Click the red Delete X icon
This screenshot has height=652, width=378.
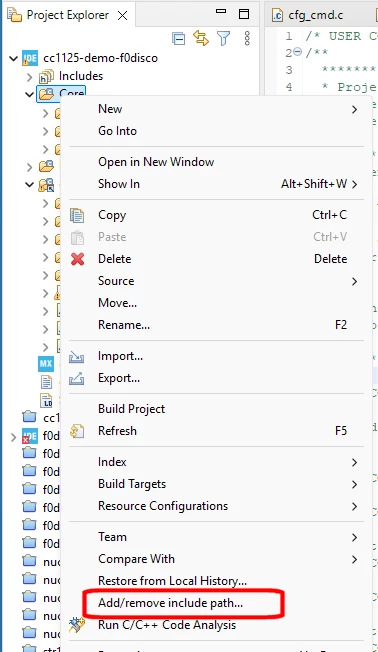click(x=77, y=259)
